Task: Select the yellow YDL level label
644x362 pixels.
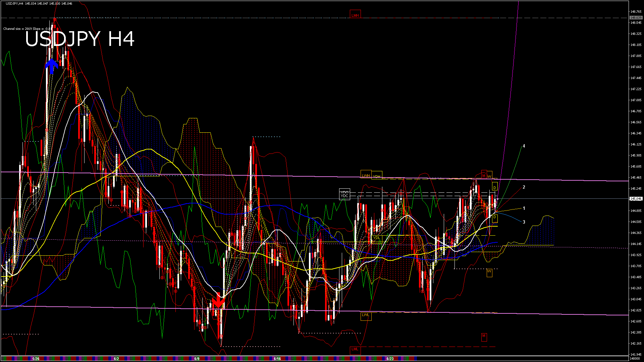Action: [377, 238]
